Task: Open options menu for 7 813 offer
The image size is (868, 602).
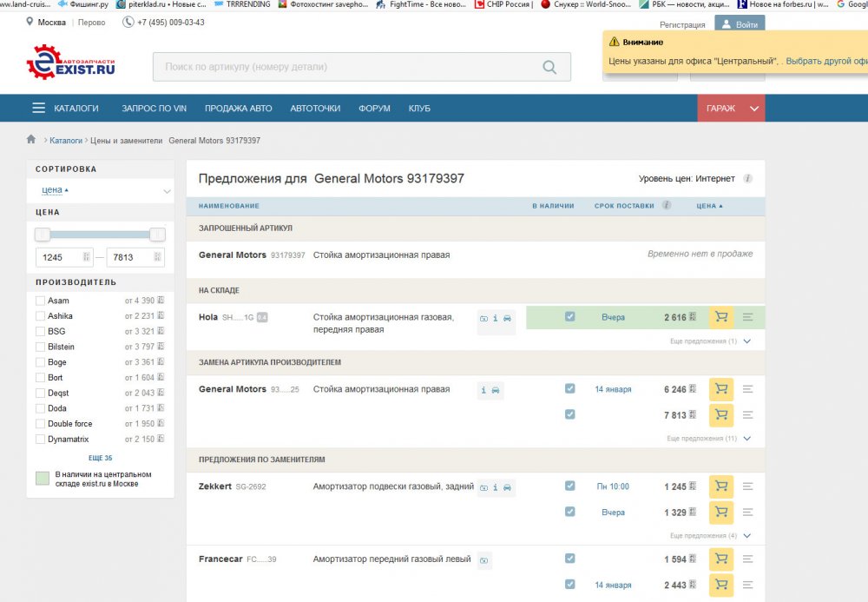Action: 748,415
